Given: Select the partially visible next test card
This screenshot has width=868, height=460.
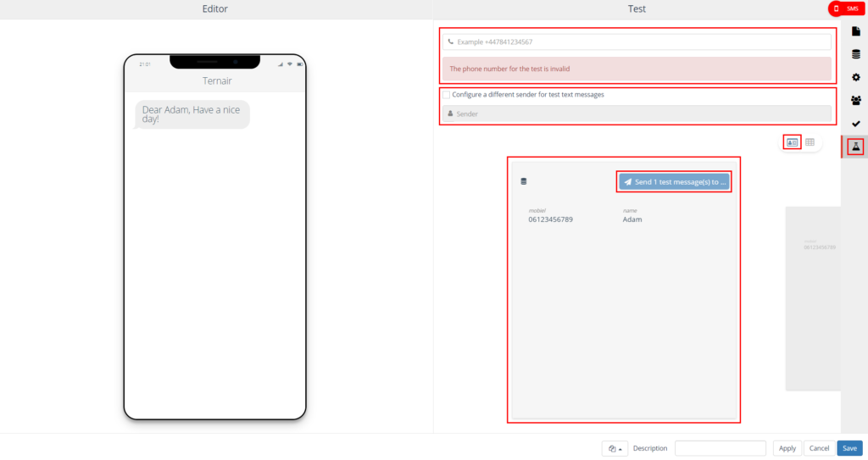Looking at the screenshot, I should pos(813,299).
